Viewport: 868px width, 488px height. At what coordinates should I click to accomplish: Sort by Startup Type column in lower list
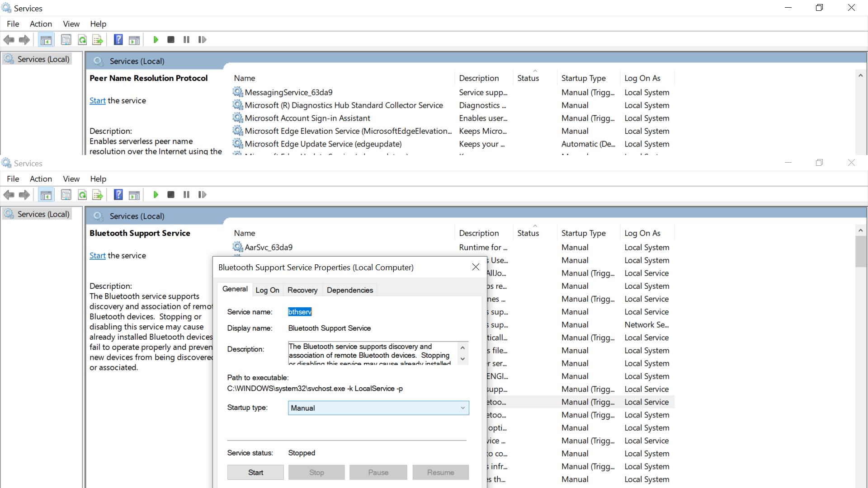[x=583, y=233]
